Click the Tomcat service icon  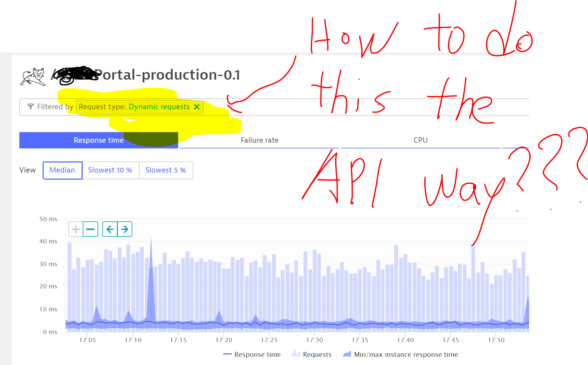click(33, 77)
